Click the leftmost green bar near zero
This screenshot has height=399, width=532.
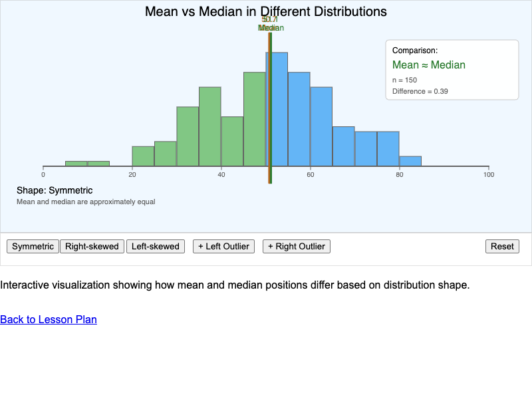click(76, 164)
